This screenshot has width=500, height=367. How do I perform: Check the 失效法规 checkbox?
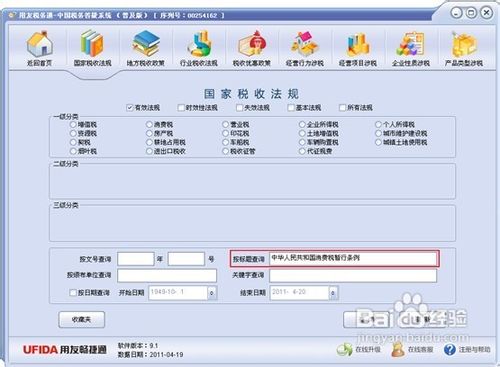point(239,108)
